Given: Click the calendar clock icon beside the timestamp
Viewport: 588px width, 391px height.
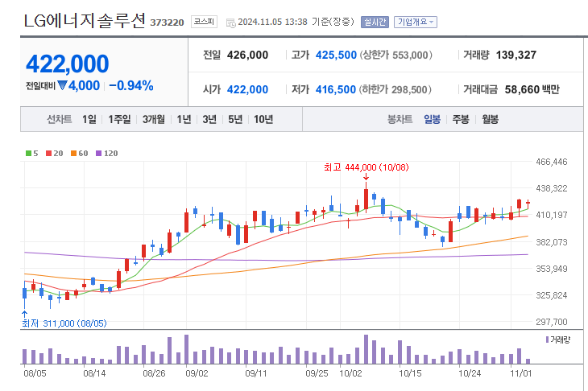Looking at the screenshot, I should (230, 23).
